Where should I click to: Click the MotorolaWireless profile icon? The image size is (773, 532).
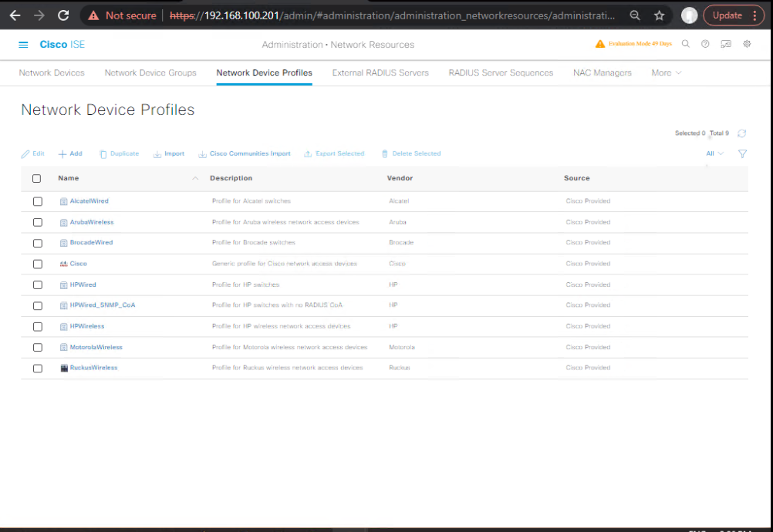tap(63, 348)
